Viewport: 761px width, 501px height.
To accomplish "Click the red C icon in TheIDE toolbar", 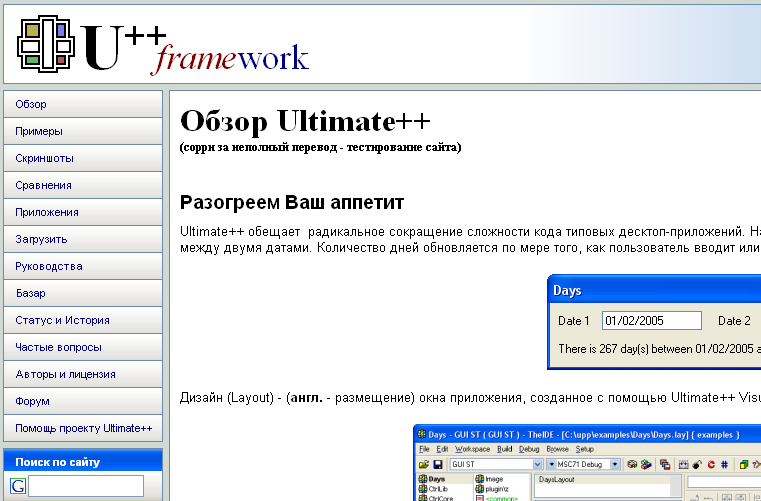I will click(x=711, y=465).
